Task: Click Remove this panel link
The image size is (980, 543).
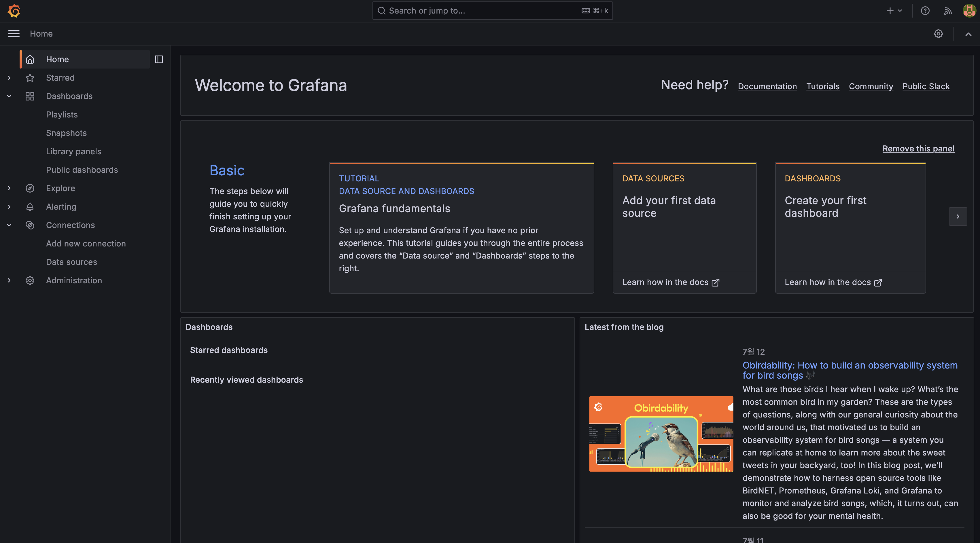Action: click(918, 149)
